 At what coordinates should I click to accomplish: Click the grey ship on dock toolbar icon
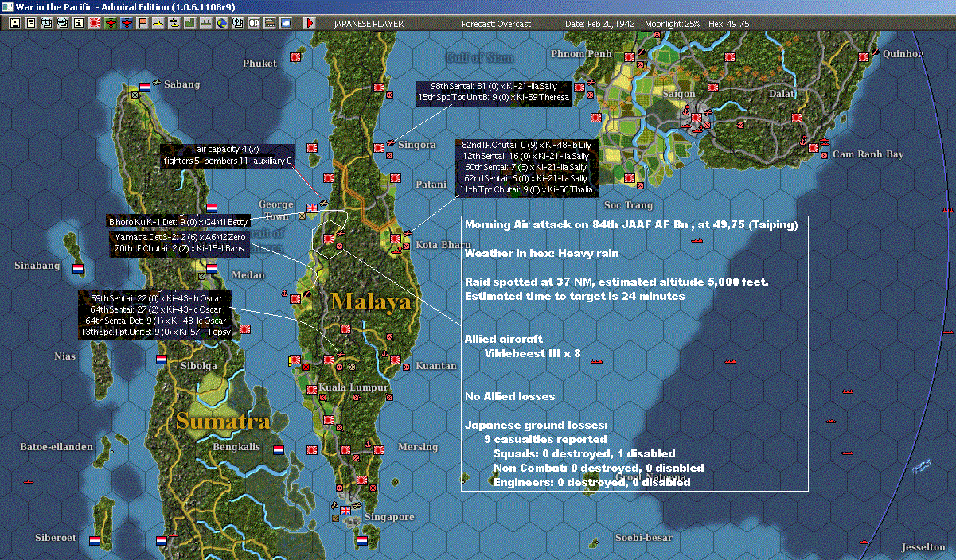click(x=205, y=24)
